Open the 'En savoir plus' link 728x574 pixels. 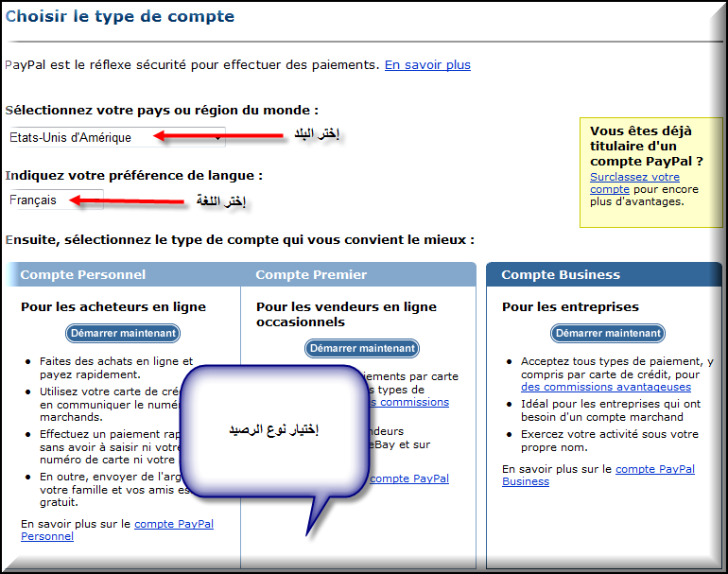(x=427, y=65)
